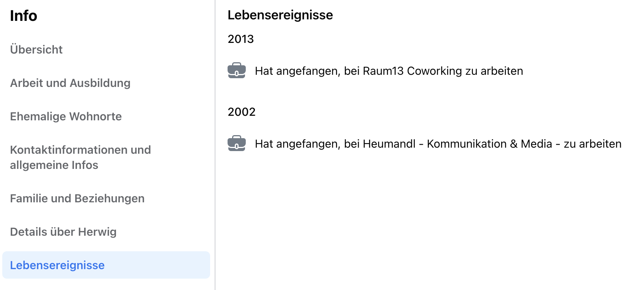The height and width of the screenshot is (290, 644).
Task: Click the briefcase icon for Raum13 Coworking
Action: 237,71
